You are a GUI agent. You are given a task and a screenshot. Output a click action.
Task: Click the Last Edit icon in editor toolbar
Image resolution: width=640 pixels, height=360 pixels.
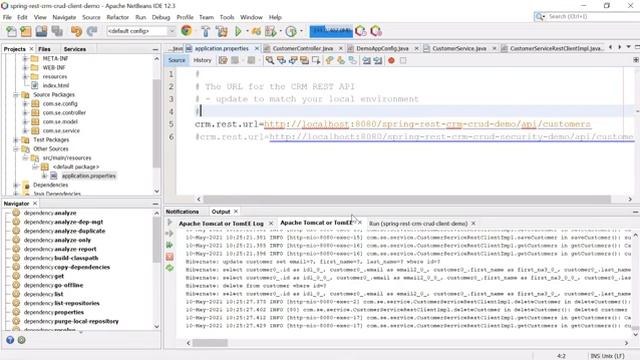click(223, 60)
